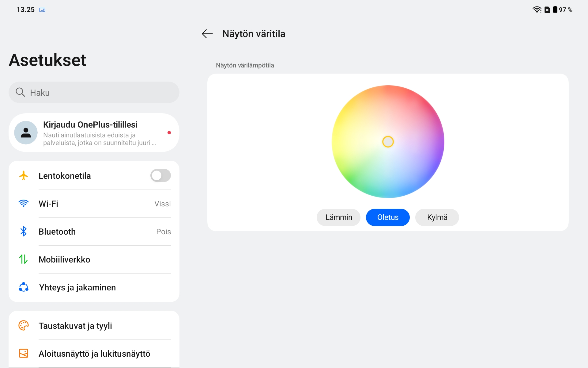588x368 pixels.
Task: Click the Bluetooth icon
Action: 24,231
